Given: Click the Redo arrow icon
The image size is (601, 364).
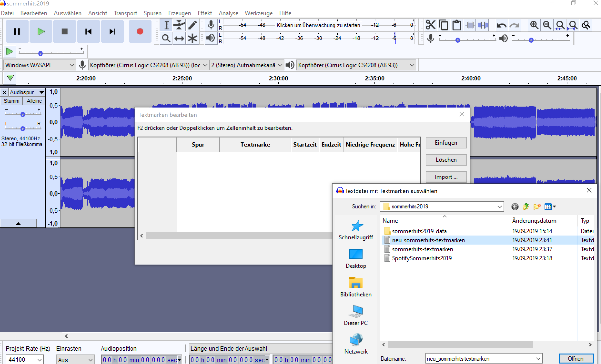Looking at the screenshot, I should pos(515,25).
